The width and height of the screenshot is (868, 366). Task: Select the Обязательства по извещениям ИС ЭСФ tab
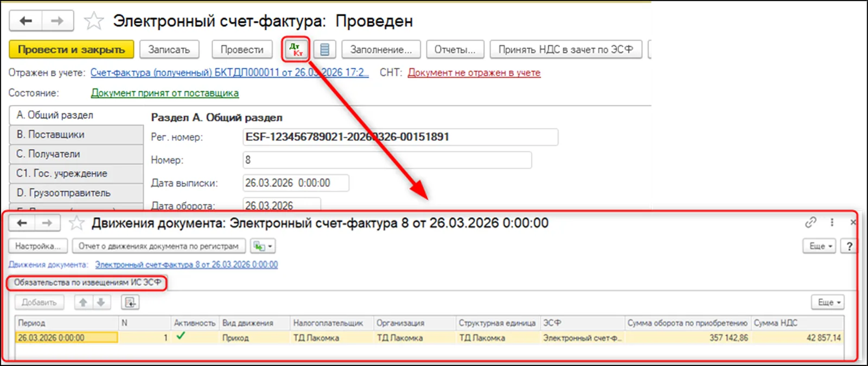(x=87, y=282)
